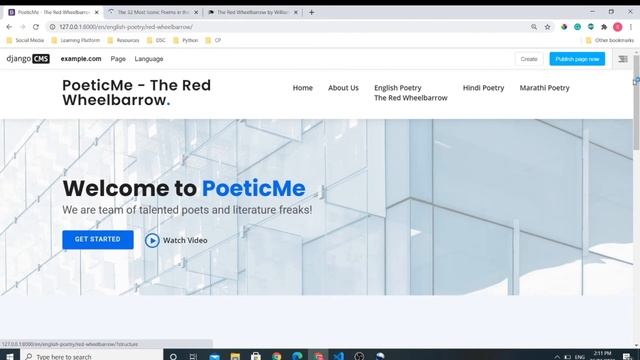Reload the page with the refresh icon
The height and width of the screenshot is (360, 640).
click(x=36, y=27)
